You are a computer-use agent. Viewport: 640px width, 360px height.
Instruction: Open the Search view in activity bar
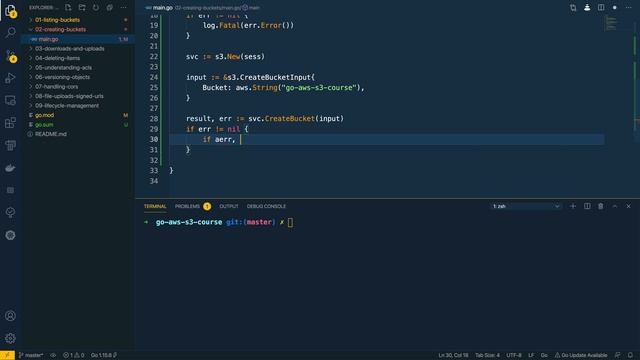coord(10,32)
